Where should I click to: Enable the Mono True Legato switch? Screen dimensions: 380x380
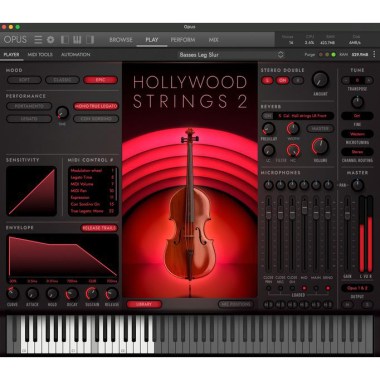pyautogui.click(x=96, y=106)
